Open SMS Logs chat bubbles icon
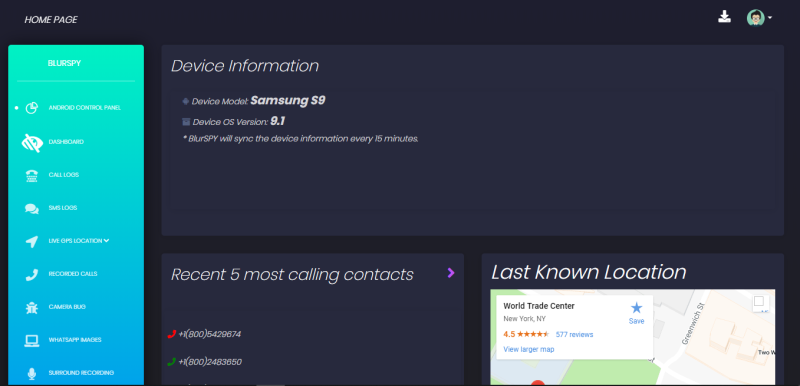The height and width of the screenshot is (386, 800). coord(32,209)
